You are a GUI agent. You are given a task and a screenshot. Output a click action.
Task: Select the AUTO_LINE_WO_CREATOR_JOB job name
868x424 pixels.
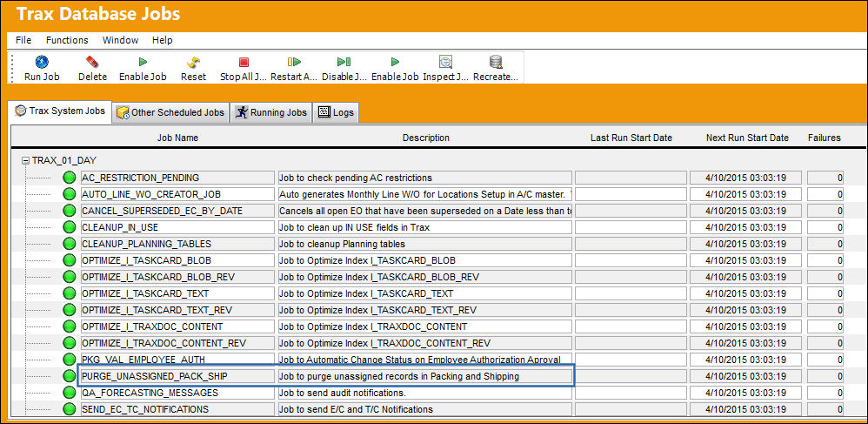tap(177, 194)
